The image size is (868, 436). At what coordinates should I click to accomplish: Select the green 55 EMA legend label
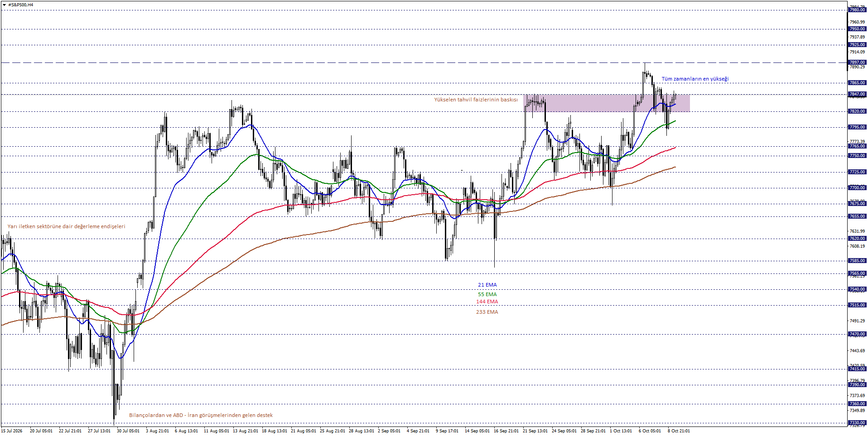point(487,294)
